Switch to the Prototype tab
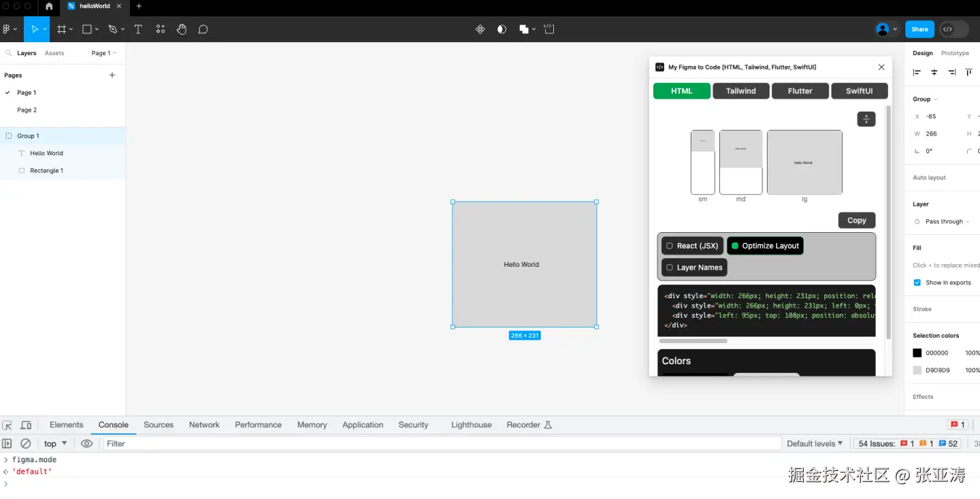The width and height of the screenshot is (980, 499). tap(955, 53)
